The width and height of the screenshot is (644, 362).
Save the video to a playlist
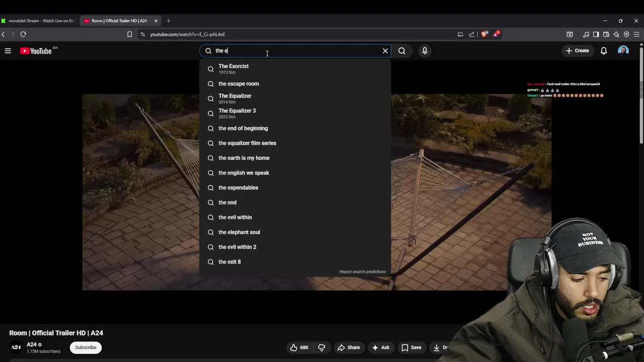coord(411,347)
